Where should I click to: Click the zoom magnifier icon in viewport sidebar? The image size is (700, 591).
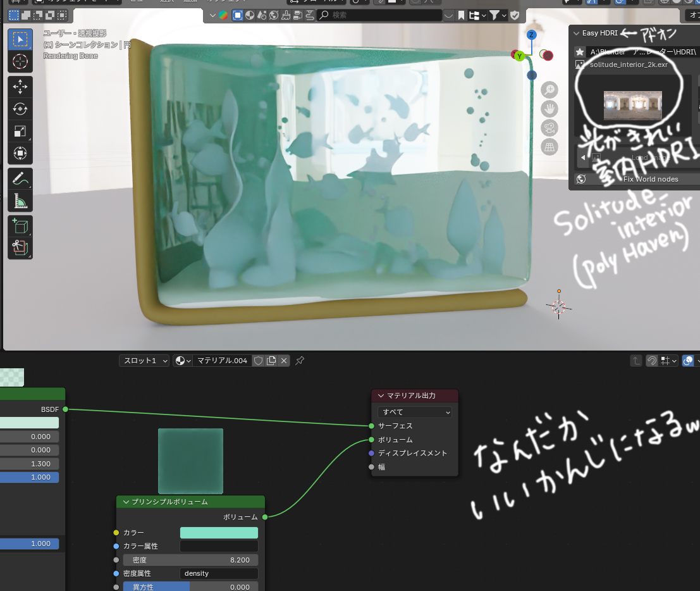(549, 90)
